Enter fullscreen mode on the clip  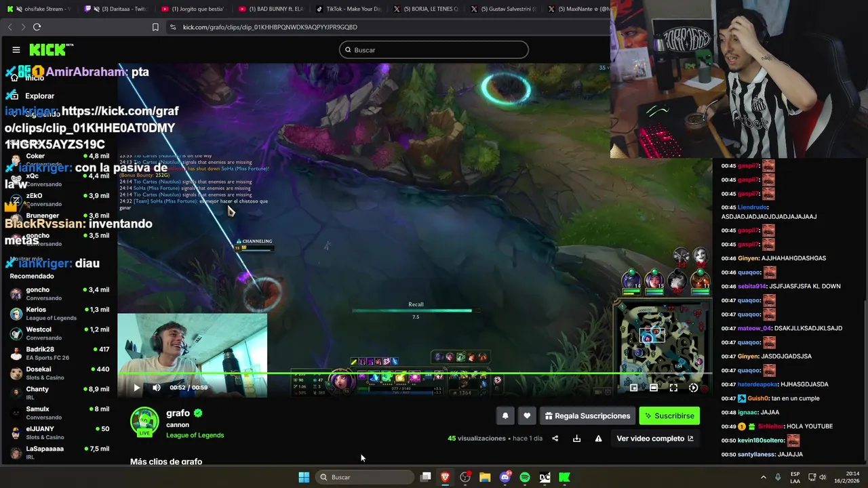pyautogui.click(x=673, y=388)
